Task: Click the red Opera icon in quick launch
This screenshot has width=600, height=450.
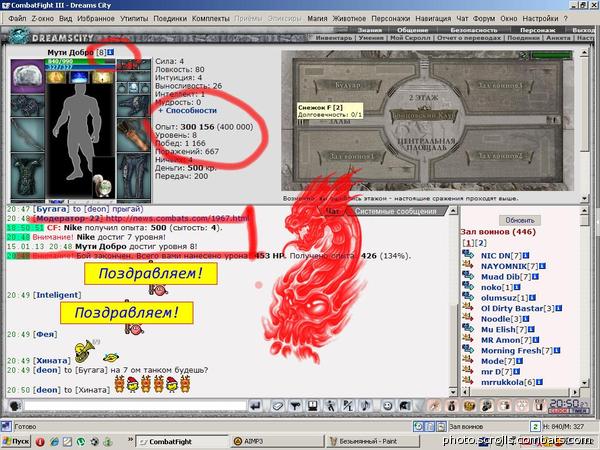Action: coord(40,442)
